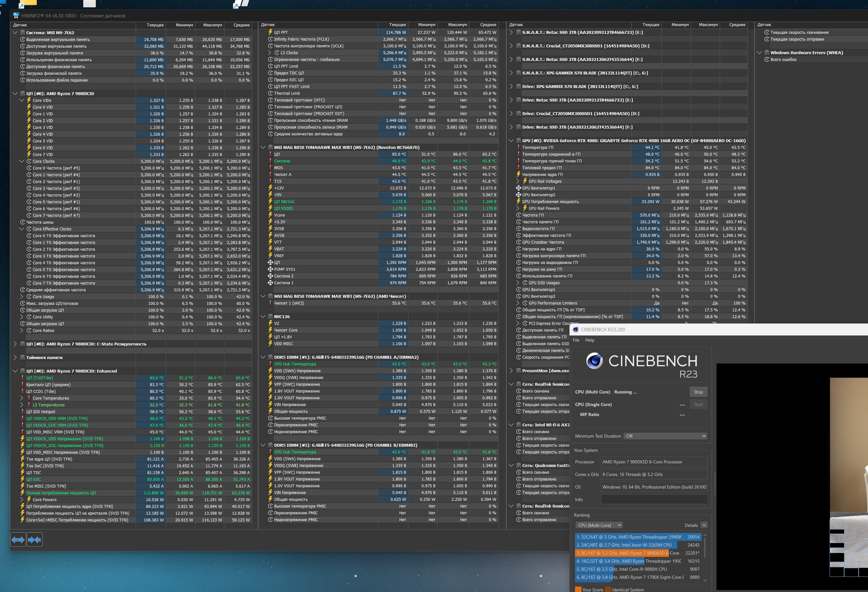Click the Details toggle button in Ranking
The height and width of the screenshot is (592, 868).
coord(704,525)
